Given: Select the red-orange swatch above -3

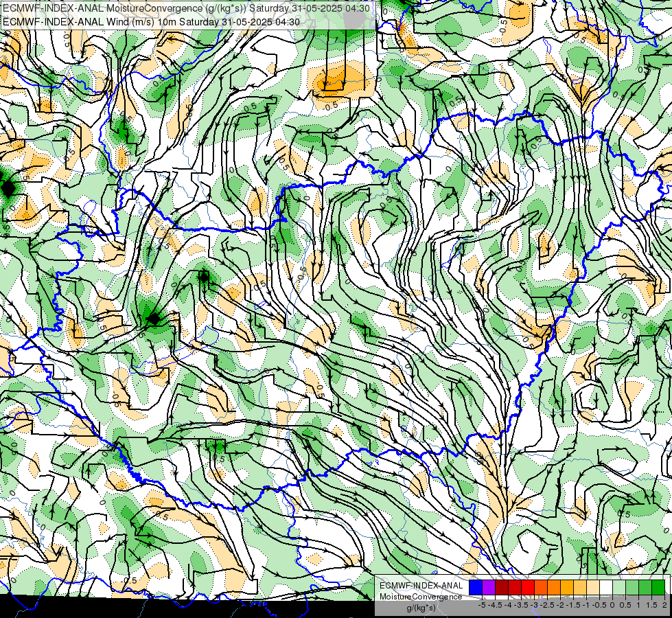Looking at the screenshot, I should [541, 587].
